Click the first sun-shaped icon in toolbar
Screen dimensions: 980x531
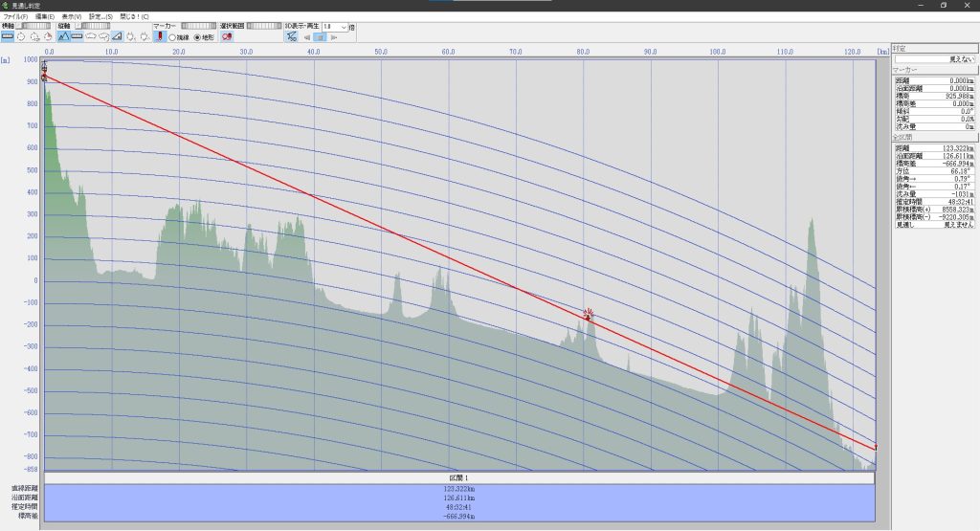(x=131, y=37)
